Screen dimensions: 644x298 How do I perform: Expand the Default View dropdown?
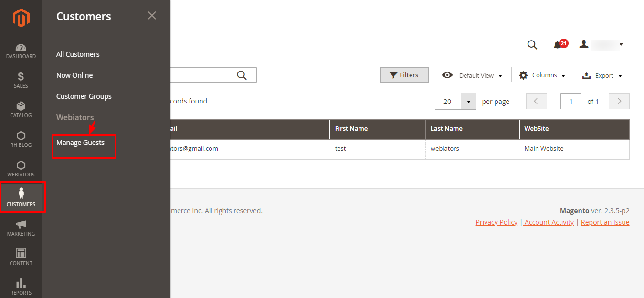(x=472, y=75)
